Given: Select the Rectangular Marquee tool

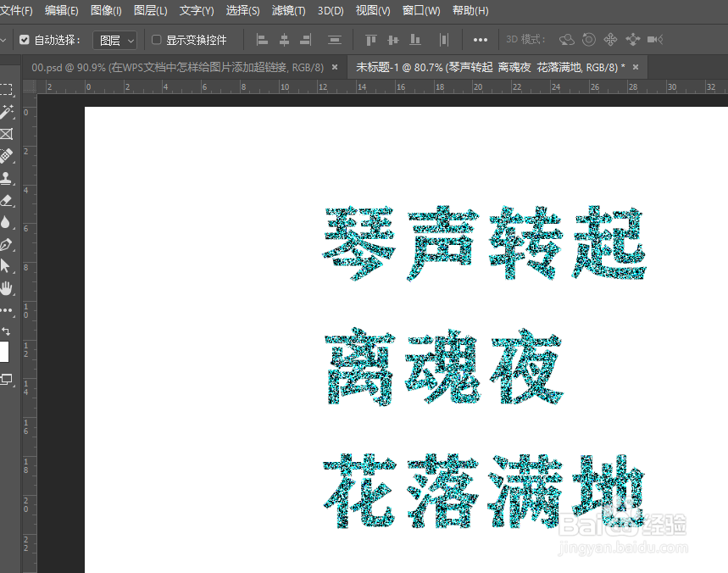Looking at the screenshot, I should coord(7,90).
